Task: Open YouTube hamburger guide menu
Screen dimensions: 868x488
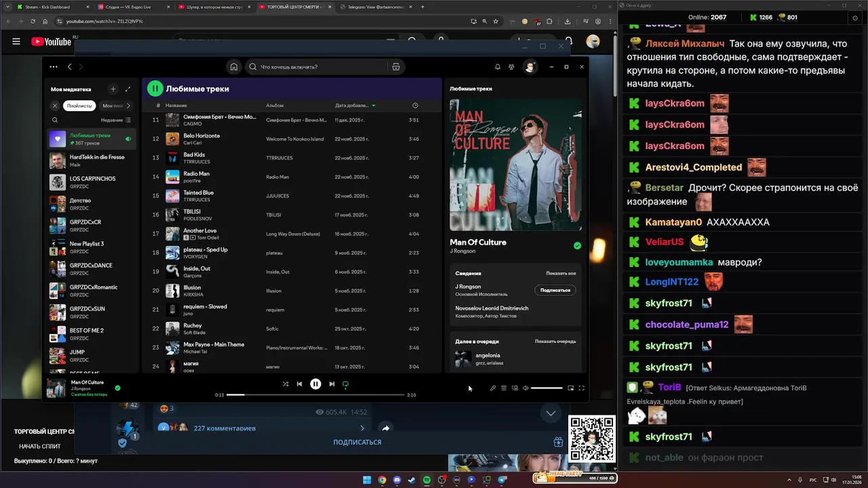Action: (x=16, y=41)
